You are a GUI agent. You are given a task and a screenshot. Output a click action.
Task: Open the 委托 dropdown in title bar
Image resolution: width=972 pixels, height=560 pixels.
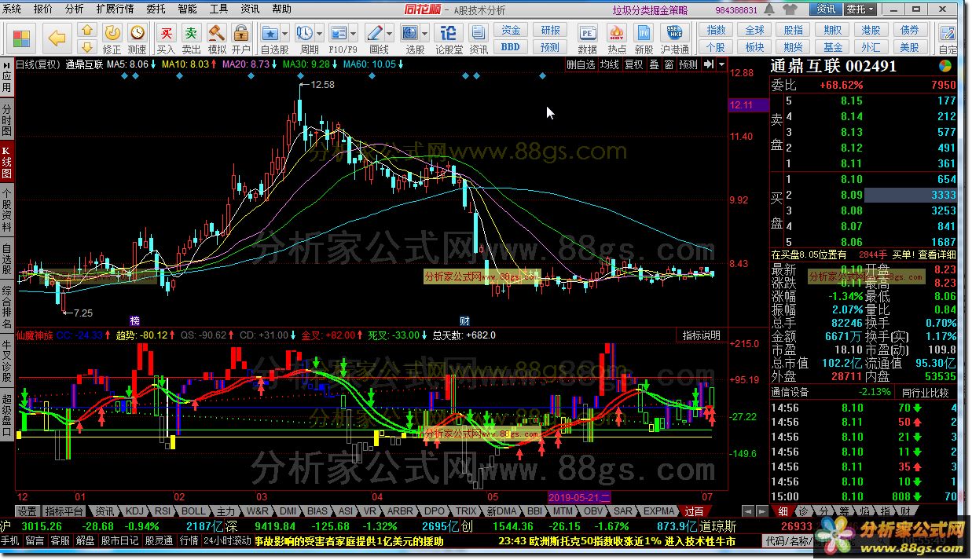point(859,9)
